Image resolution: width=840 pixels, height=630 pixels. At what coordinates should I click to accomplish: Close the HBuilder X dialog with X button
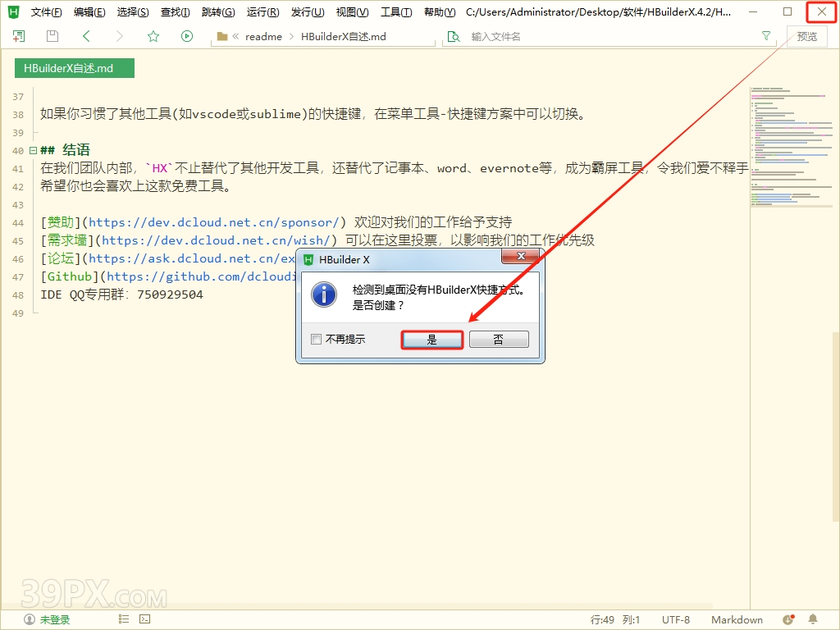(520, 257)
